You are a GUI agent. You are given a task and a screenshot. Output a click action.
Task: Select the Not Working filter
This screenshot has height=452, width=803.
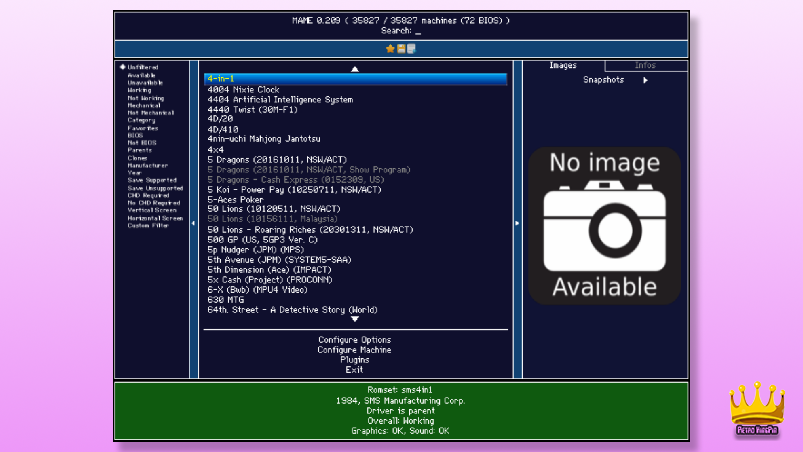(145, 98)
